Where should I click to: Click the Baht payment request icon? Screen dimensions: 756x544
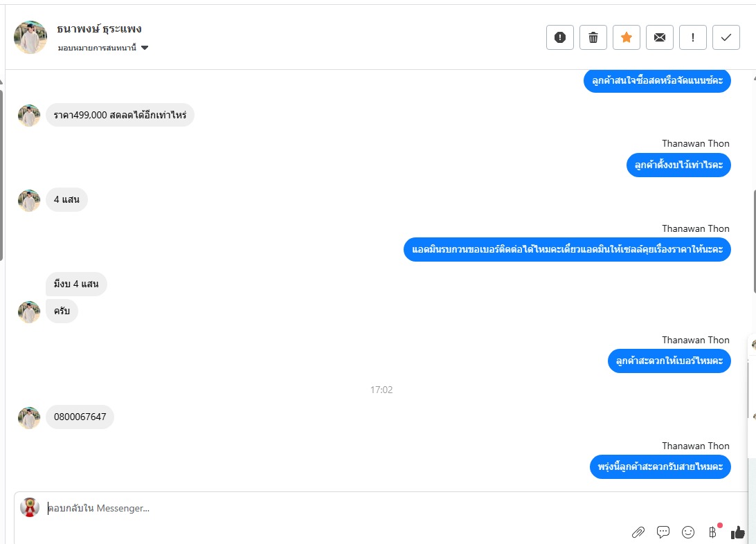[712, 532]
